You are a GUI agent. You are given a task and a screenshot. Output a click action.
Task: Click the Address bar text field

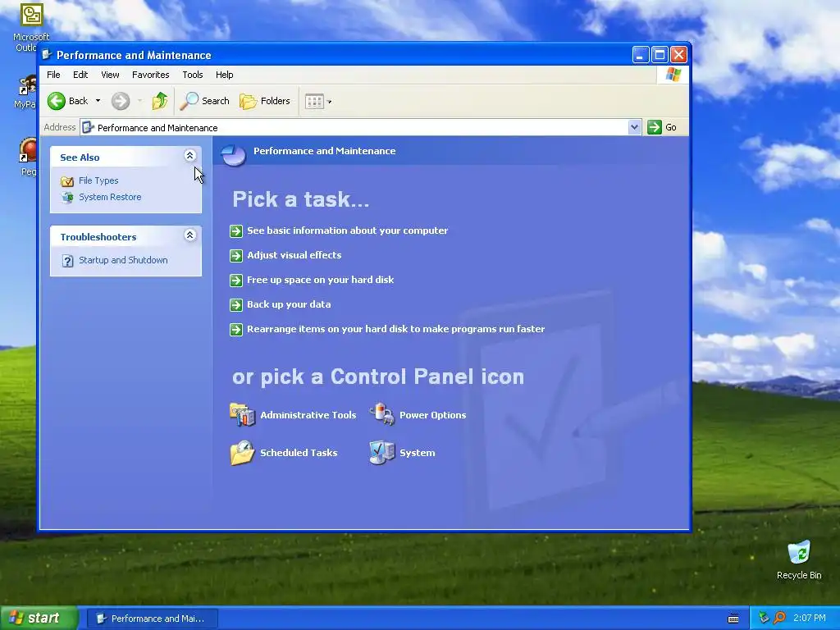[x=354, y=127]
